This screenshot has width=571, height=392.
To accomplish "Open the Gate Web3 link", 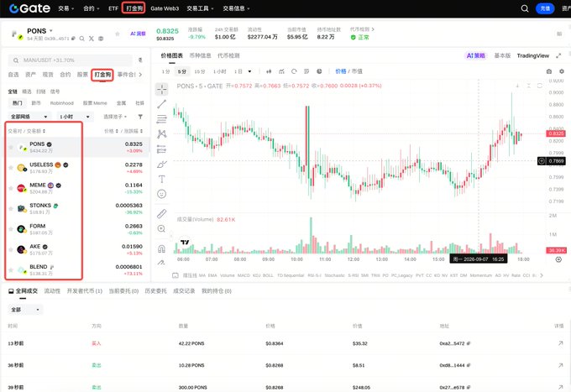I will (165, 8).
